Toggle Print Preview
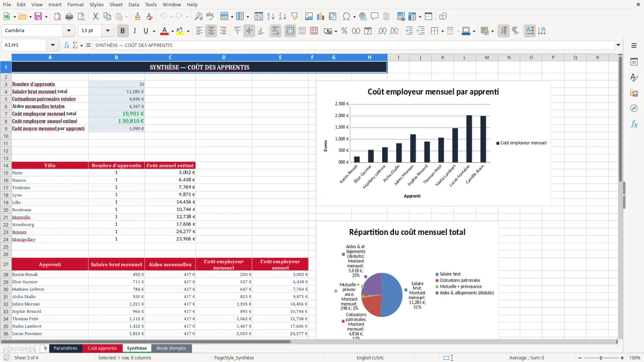This screenshot has width=644, height=362. 81,17
